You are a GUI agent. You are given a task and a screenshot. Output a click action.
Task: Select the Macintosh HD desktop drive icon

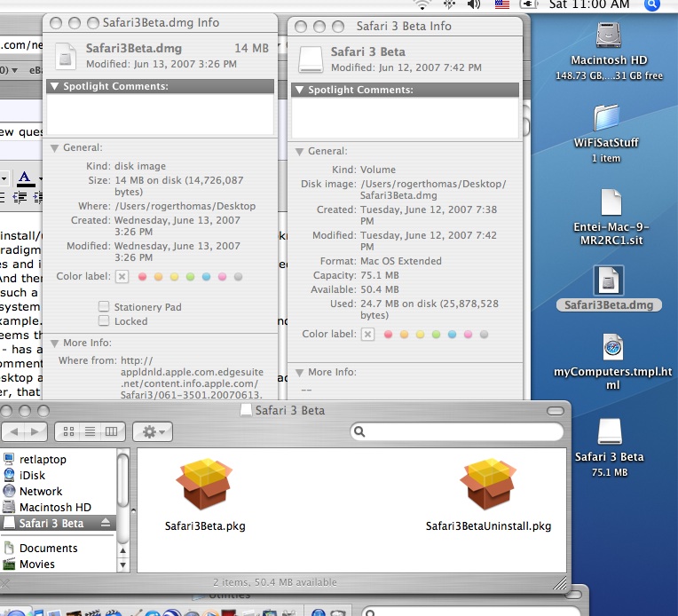609,35
